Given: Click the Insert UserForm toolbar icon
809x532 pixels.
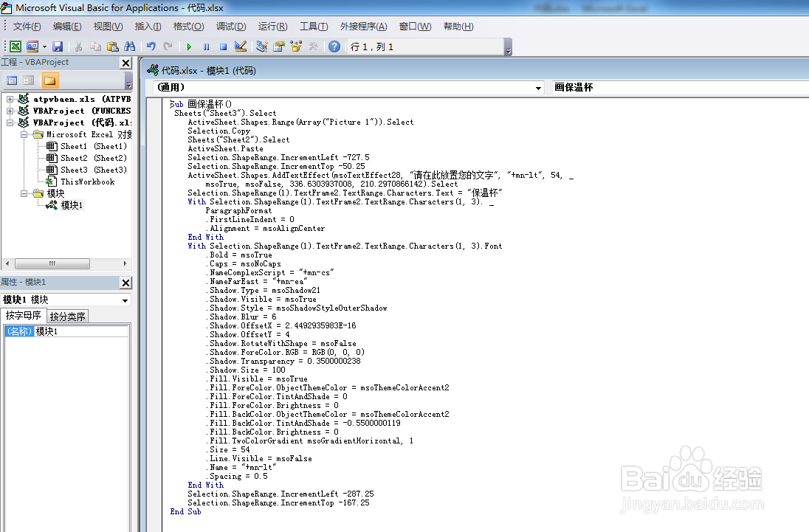Looking at the screenshot, I should pyautogui.click(x=32, y=47).
